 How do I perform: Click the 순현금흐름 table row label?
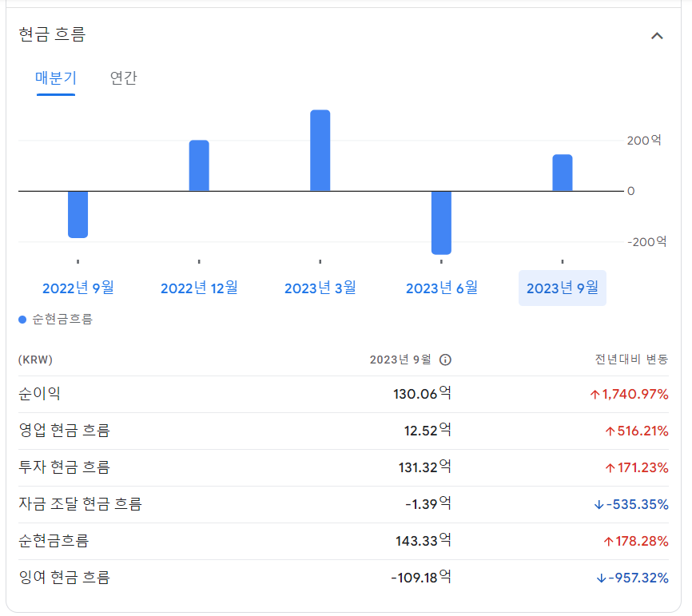[x=54, y=541]
